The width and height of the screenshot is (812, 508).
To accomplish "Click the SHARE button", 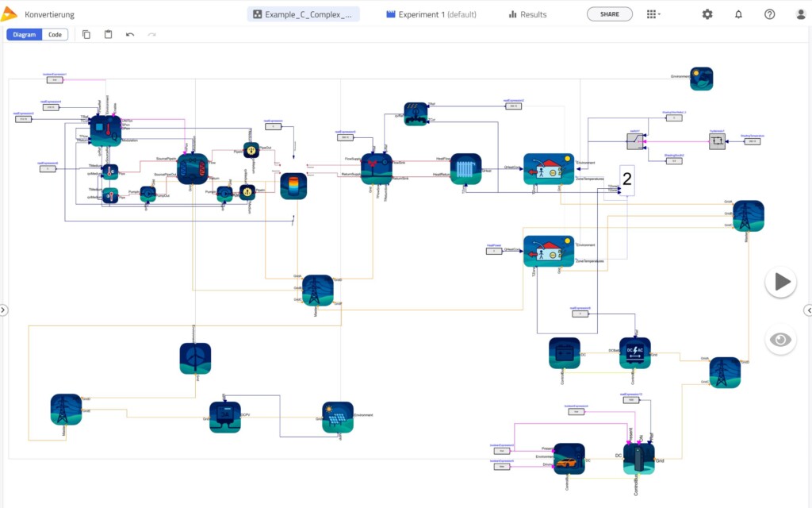I will [610, 14].
